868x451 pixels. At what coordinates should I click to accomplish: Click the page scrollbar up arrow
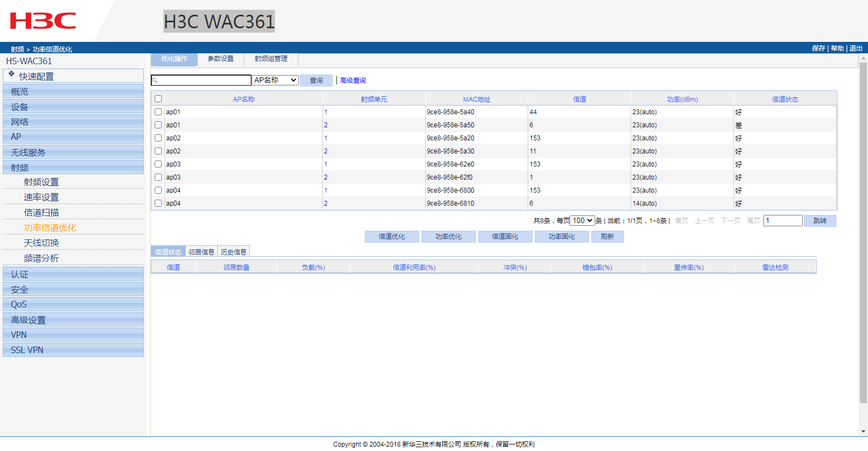(863, 58)
